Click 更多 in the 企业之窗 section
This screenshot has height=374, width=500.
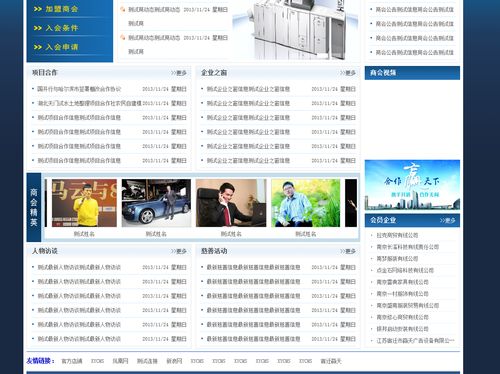[x=348, y=73]
